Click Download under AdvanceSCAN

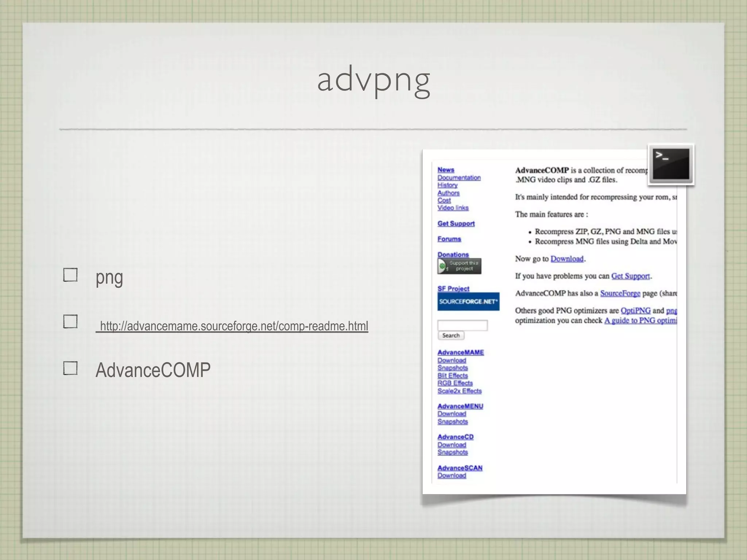point(452,475)
